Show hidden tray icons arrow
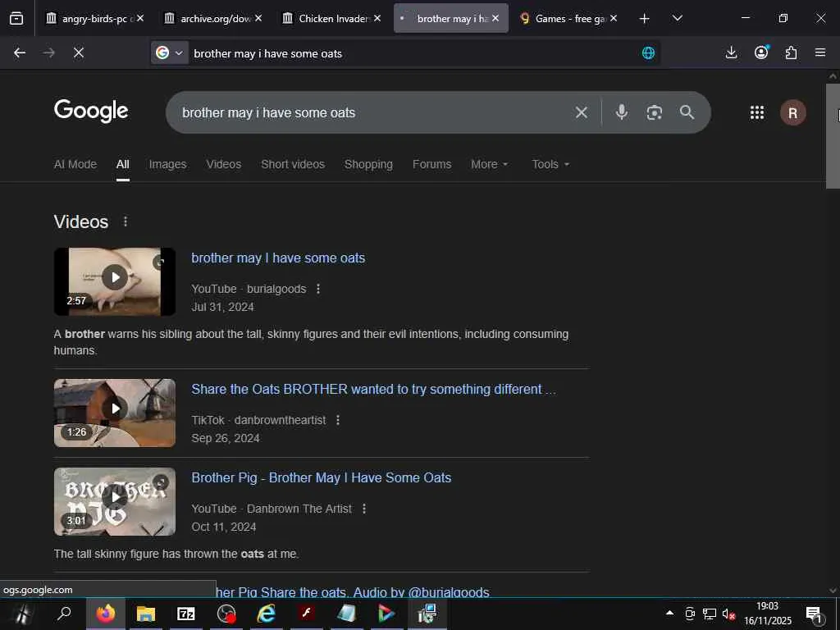The width and height of the screenshot is (840, 630). 669,613
